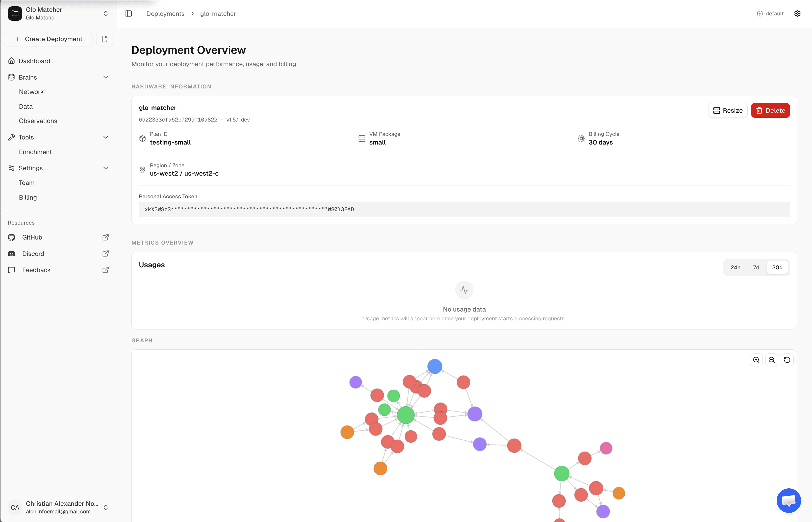Viewport: 812px width, 522px height.
Task: Click the import file icon beside Create Deployment
Action: [104, 39]
